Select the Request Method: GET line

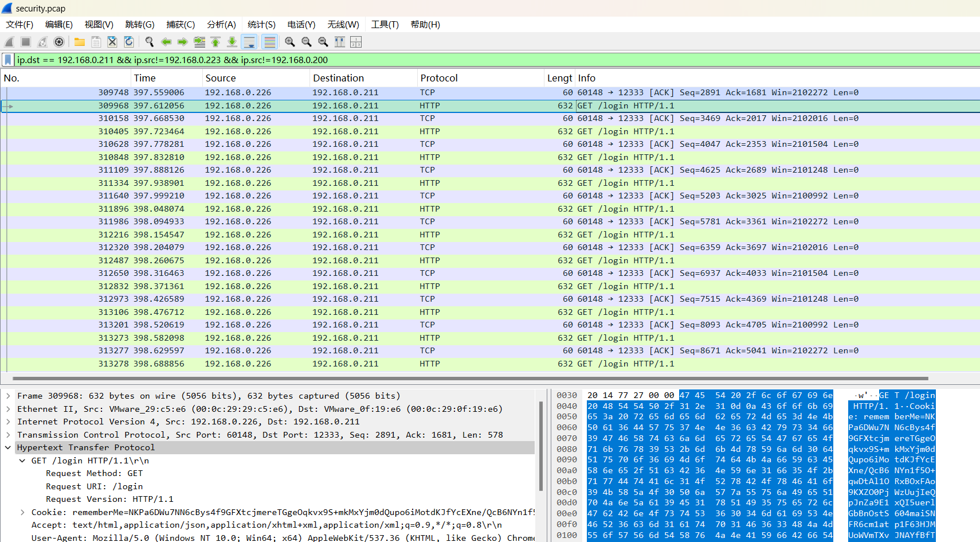95,473
